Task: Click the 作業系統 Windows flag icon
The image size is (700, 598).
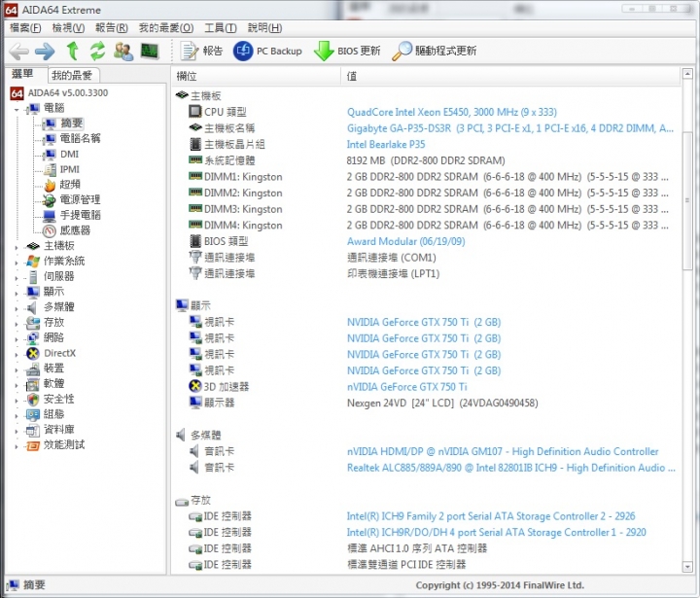Action: (33, 262)
